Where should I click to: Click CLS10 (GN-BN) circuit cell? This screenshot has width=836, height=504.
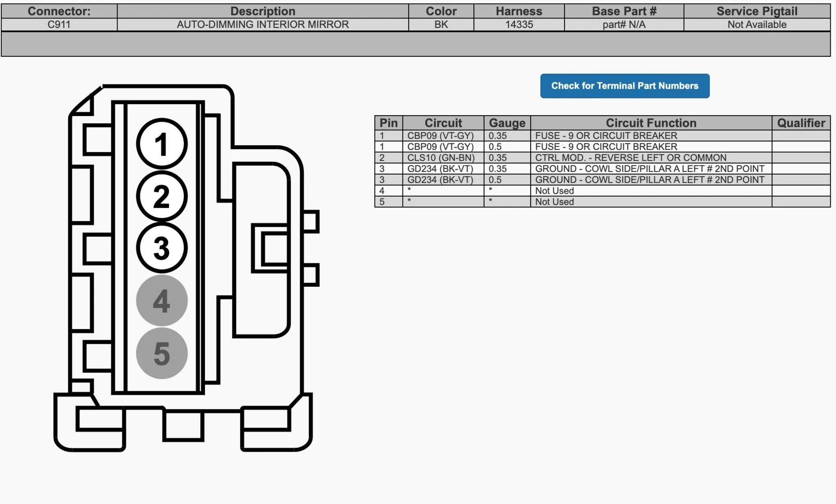pyautogui.click(x=443, y=157)
